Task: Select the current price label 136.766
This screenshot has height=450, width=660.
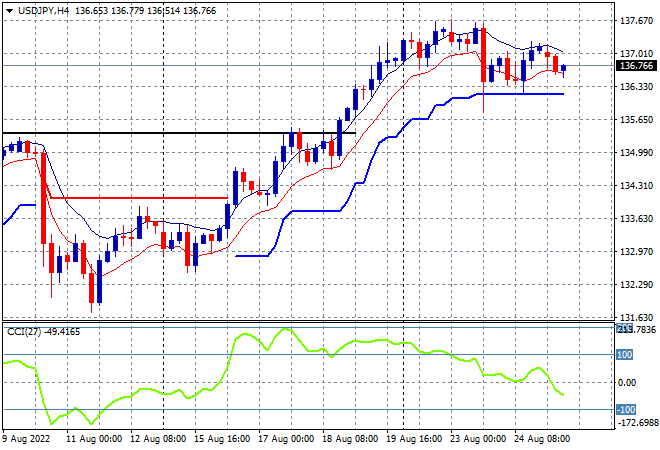Action: point(636,66)
